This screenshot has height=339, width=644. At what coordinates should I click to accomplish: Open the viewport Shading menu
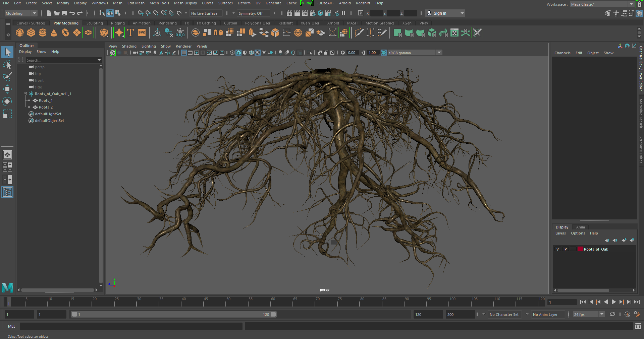click(x=129, y=46)
